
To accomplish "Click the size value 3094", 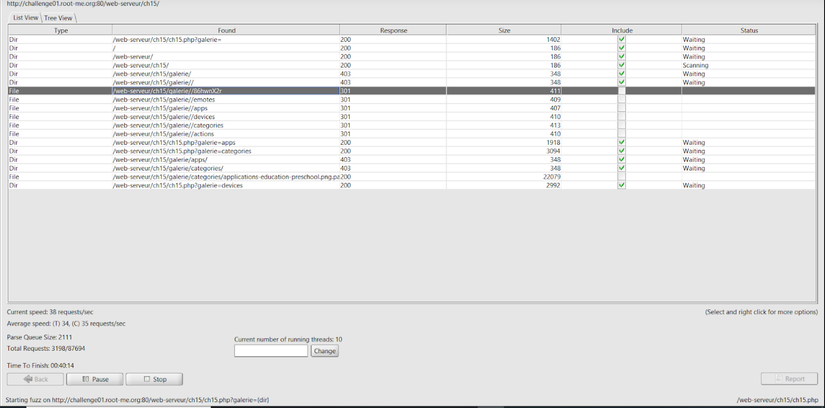I will [x=552, y=151].
